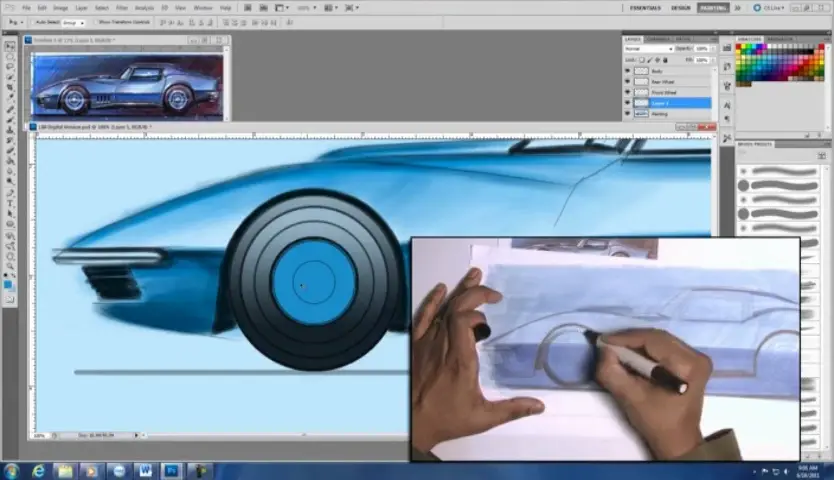Click the lock transparent pixels icon
834x480 pixels.
tap(643, 60)
